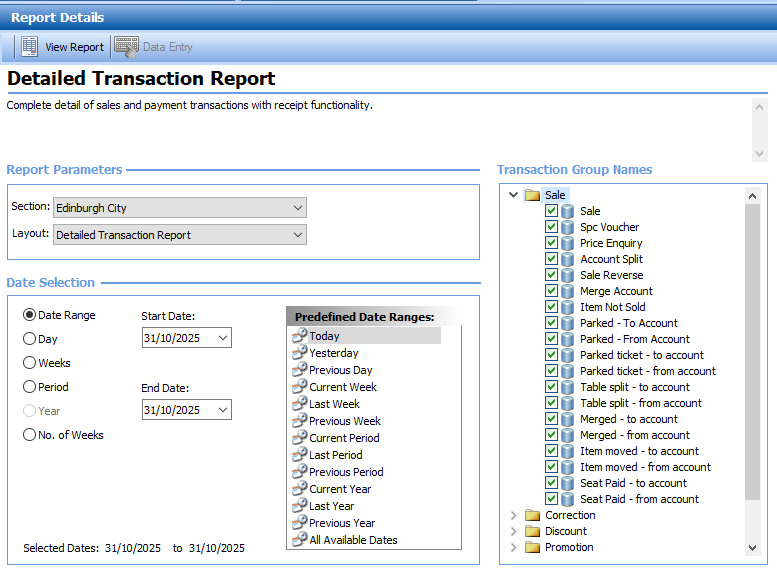
Task: Select the No. of Weeks radio option
Action: coord(29,435)
